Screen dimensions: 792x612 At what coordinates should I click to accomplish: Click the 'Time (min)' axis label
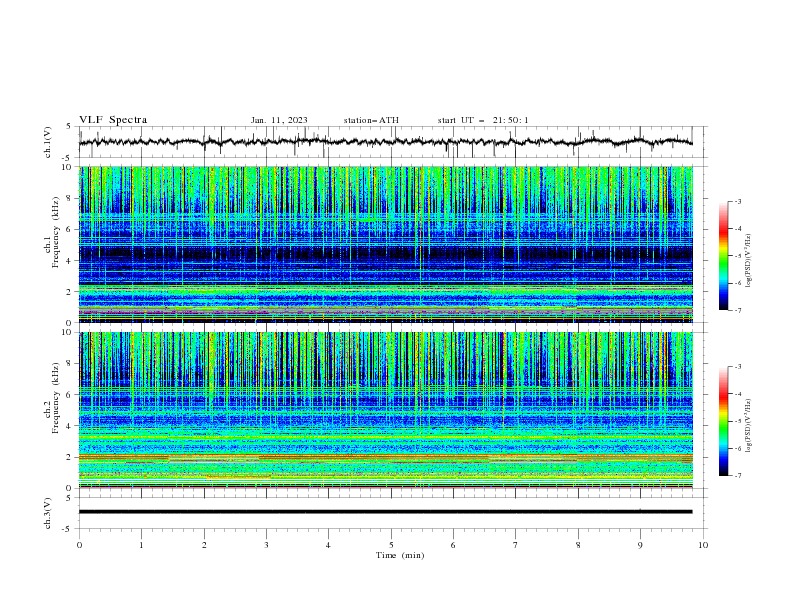pyautogui.click(x=400, y=555)
